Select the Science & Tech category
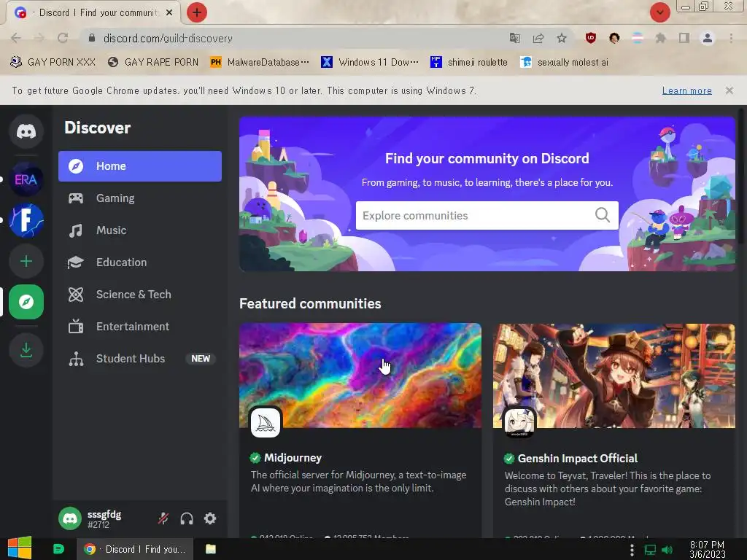Viewport: 747px width, 560px height. (140, 295)
